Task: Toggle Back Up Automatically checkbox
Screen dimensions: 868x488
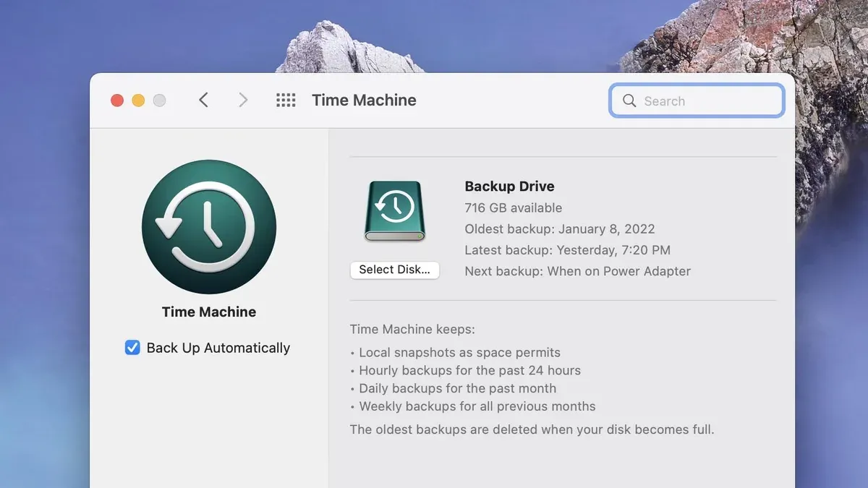Action: (132, 348)
